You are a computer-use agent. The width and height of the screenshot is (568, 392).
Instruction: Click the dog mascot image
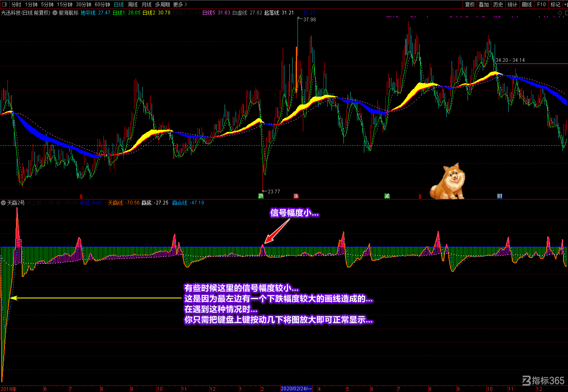point(448,181)
